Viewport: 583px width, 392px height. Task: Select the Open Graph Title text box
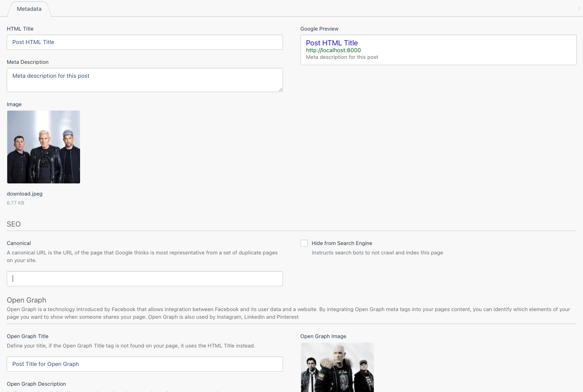[145, 364]
